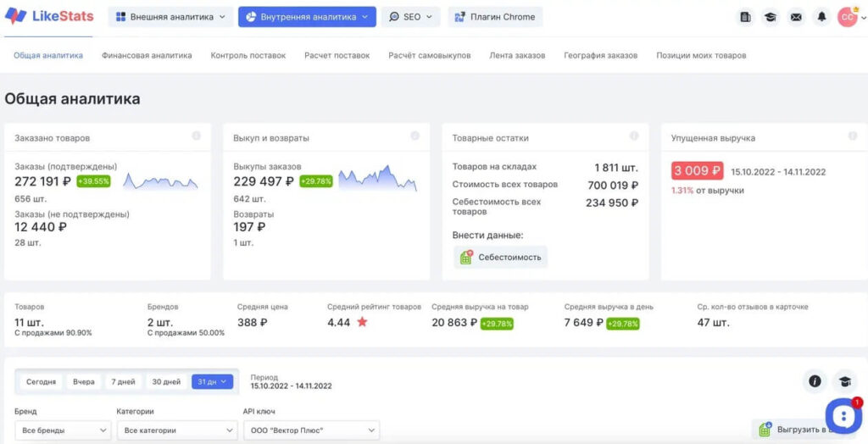Select the 7 дней period option
Image resolution: width=868 pixels, height=444 pixels.
[x=123, y=382]
